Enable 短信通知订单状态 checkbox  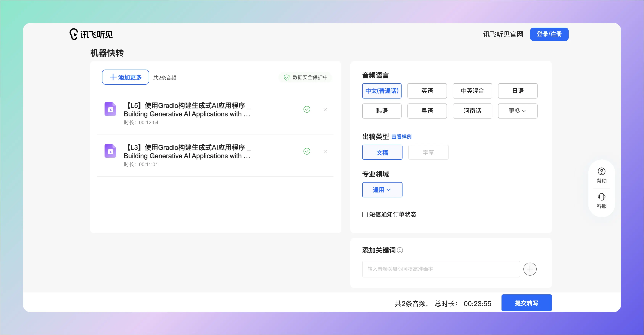pos(365,215)
